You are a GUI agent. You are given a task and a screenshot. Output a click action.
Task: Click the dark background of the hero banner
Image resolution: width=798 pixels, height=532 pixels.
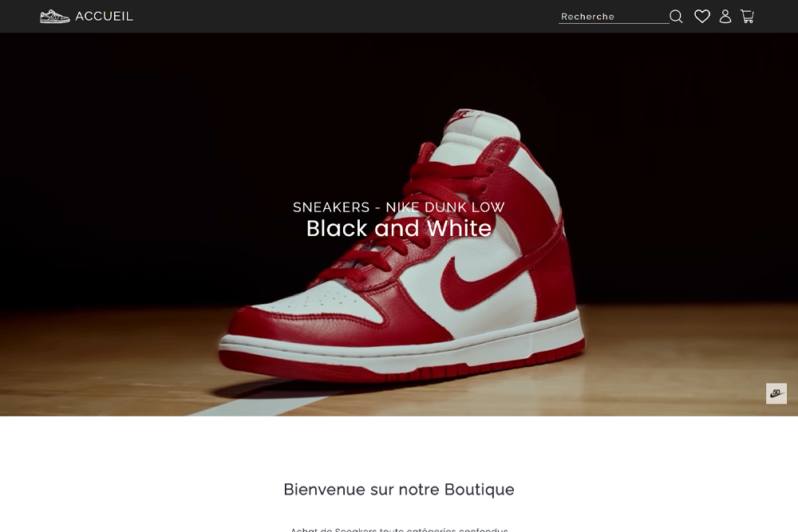[152, 152]
